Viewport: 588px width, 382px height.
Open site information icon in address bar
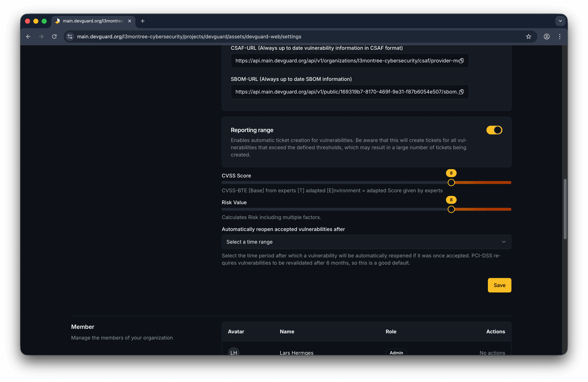pos(70,36)
